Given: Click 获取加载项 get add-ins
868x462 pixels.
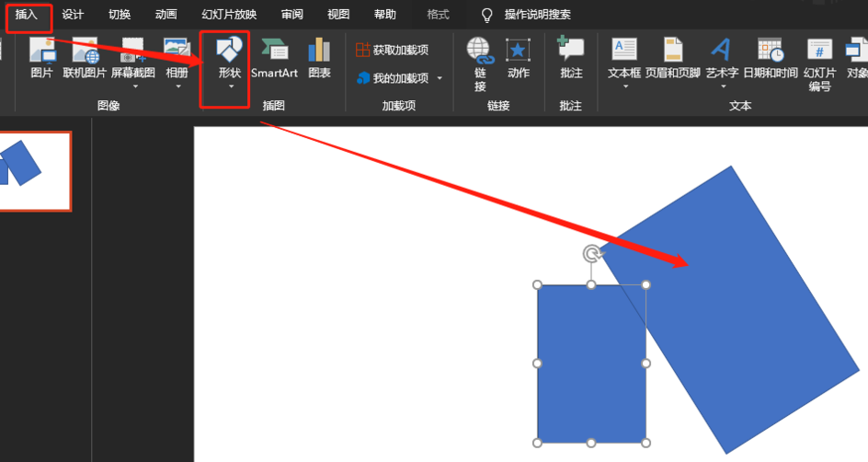Looking at the screenshot, I should tap(392, 50).
